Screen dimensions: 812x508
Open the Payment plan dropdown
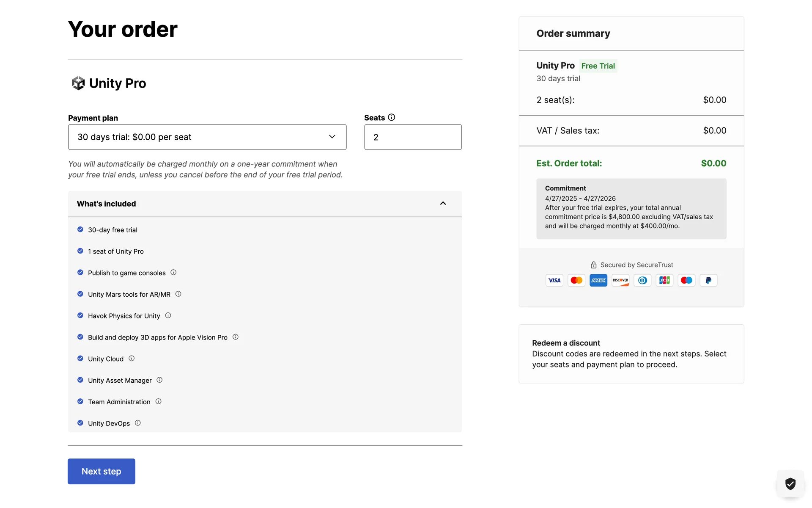207,137
